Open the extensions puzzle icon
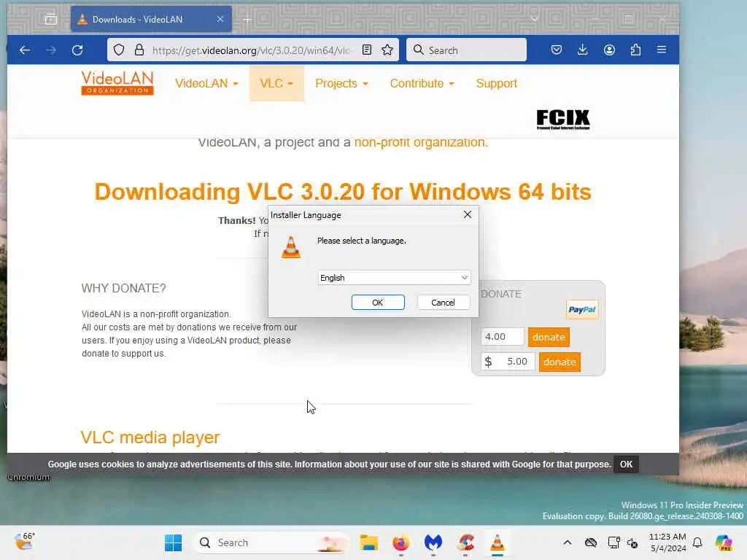747x560 pixels. click(x=635, y=50)
